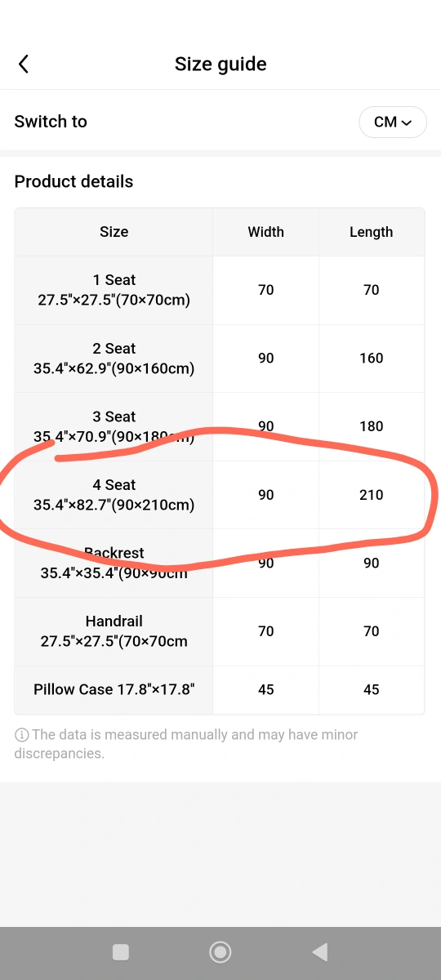Tap the 160 length value
Image resolution: width=441 pixels, height=980 pixels.
click(x=372, y=359)
